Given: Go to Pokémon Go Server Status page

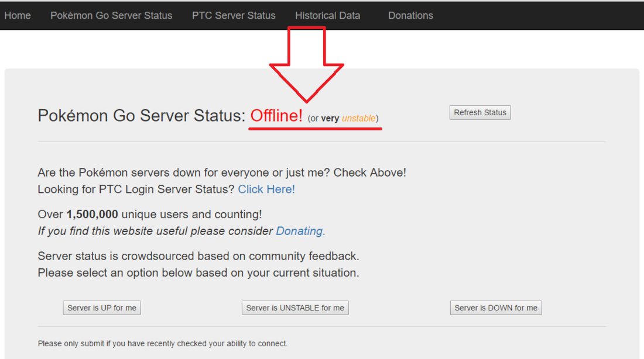Looking at the screenshot, I should 111,16.
